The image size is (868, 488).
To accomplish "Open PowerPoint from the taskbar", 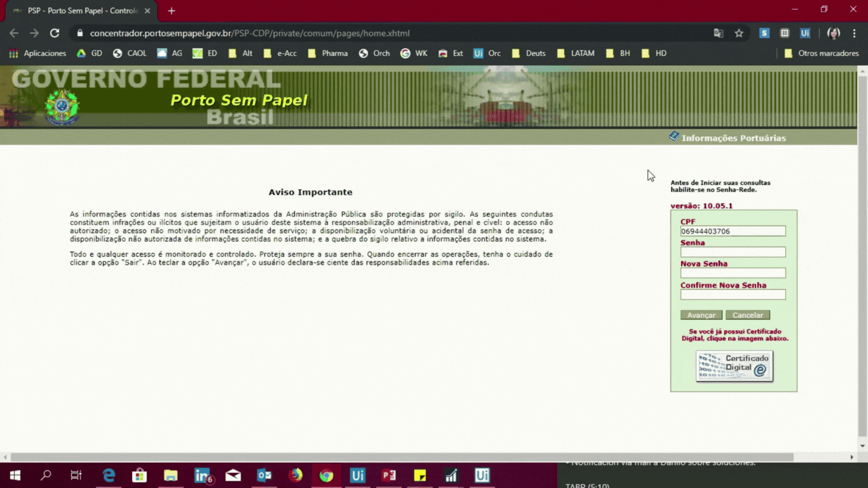I will (x=389, y=475).
